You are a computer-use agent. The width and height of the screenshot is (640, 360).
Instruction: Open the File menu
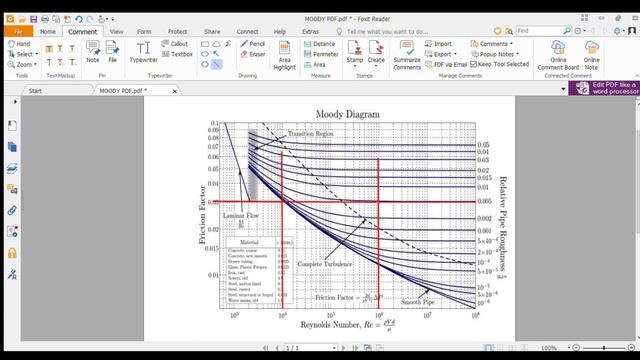pyautogui.click(x=18, y=31)
